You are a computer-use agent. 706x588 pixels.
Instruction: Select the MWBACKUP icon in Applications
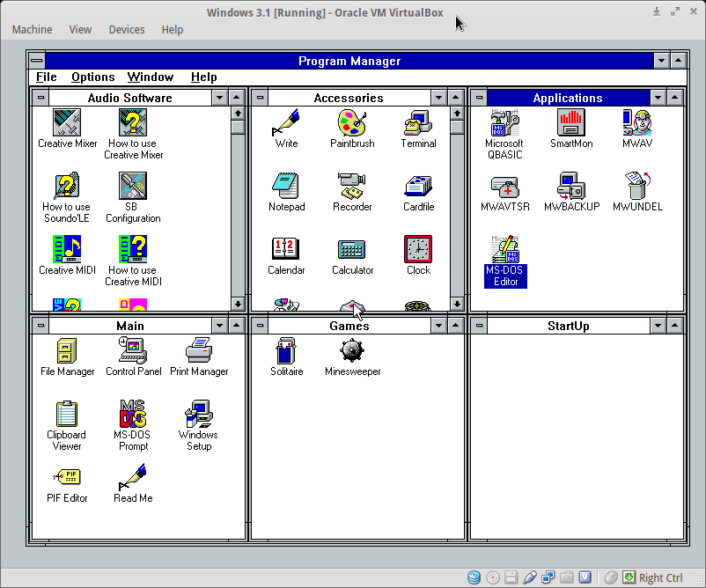pyautogui.click(x=571, y=187)
